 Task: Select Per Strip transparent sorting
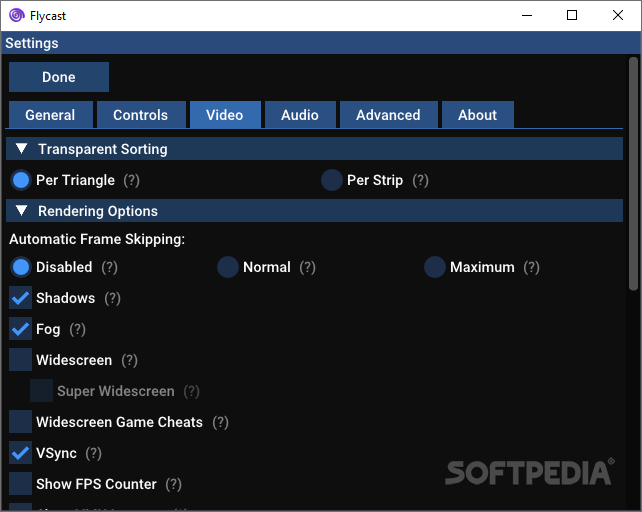pos(332,180)
